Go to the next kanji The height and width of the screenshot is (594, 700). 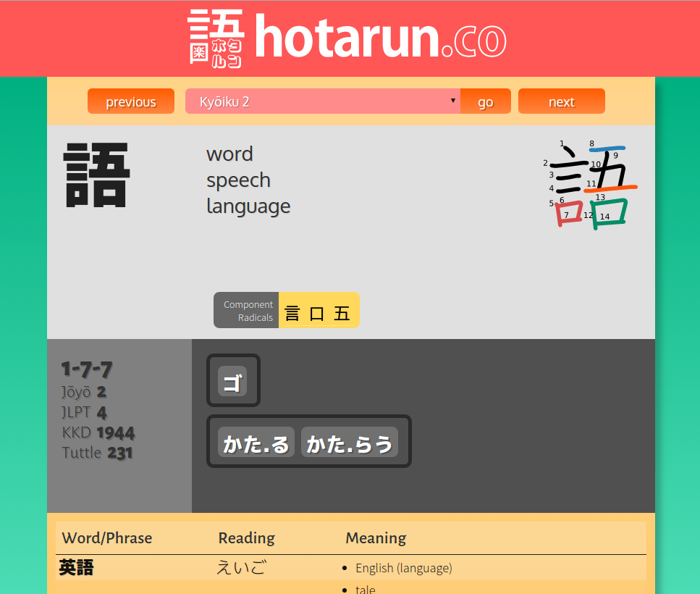point(562,101)
